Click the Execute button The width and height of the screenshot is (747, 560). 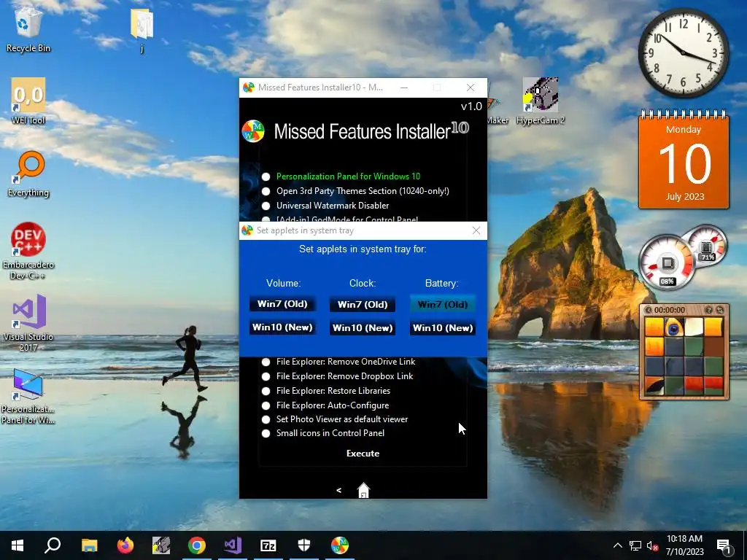click(x=363, y=454)
